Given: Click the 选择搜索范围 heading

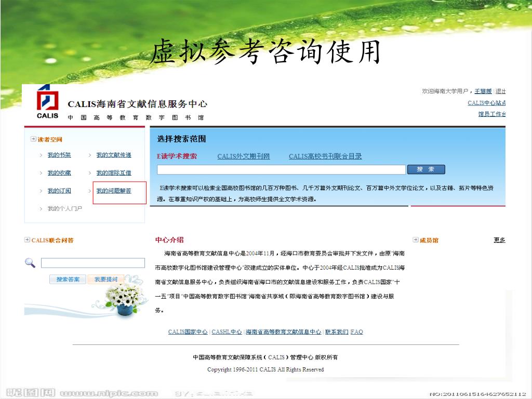Looking at the screenshot, I should point(181,138).
